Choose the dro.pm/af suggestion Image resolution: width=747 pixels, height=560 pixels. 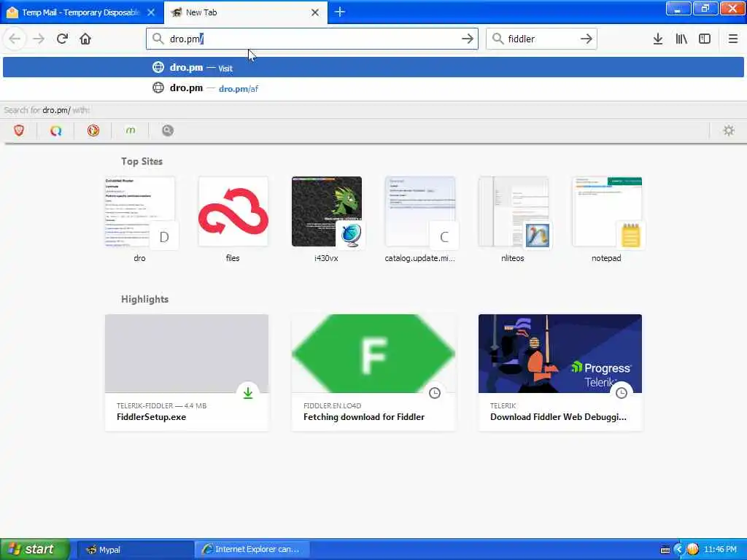pos(373,88)
